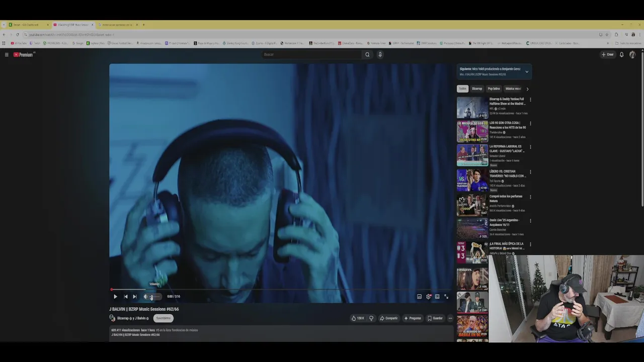Screen dimensions: 644x362
Task: Show more filter chips with right arrow
Action: 527,89
